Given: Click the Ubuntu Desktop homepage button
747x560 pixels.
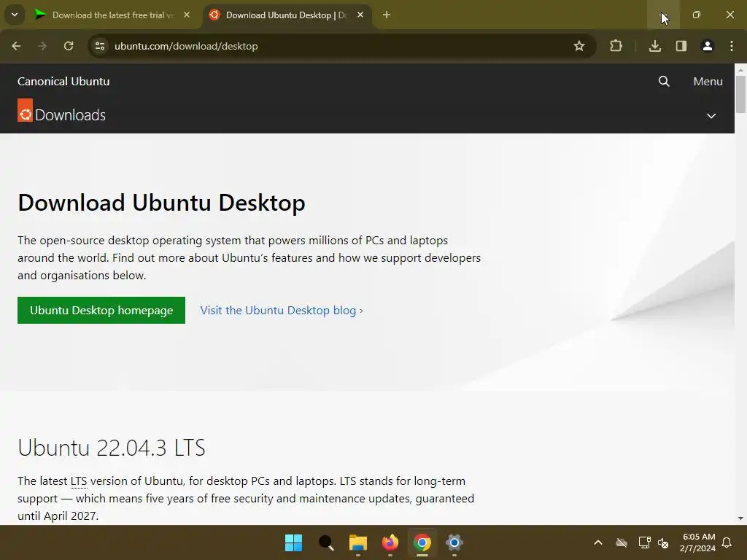Looking at the screenshot, I should coord(101,311).
